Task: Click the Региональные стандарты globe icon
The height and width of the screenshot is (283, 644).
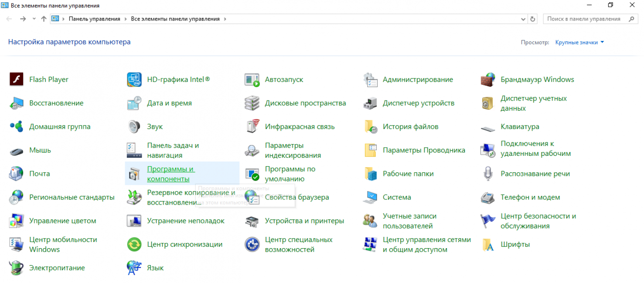Action: (17, 197)
